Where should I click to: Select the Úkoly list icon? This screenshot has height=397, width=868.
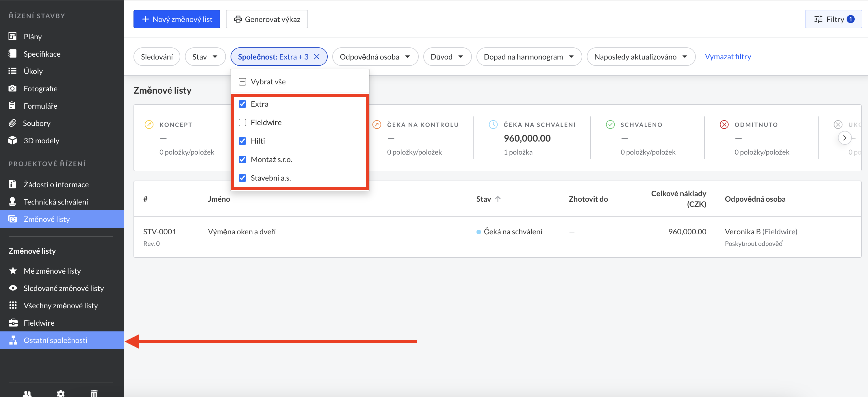12,71
